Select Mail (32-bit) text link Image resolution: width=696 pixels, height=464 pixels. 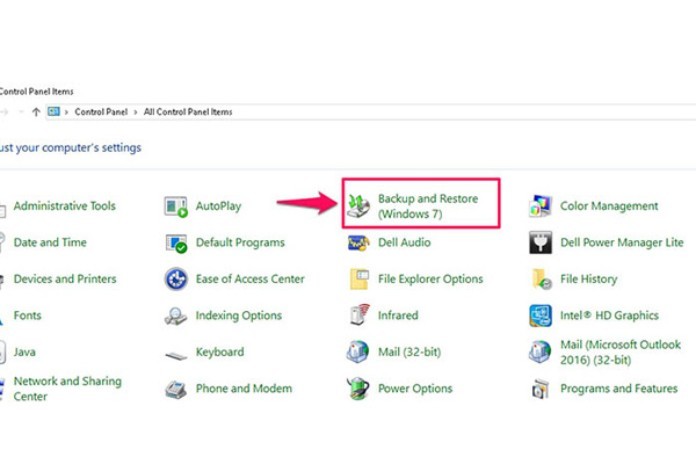click(410, 352)
